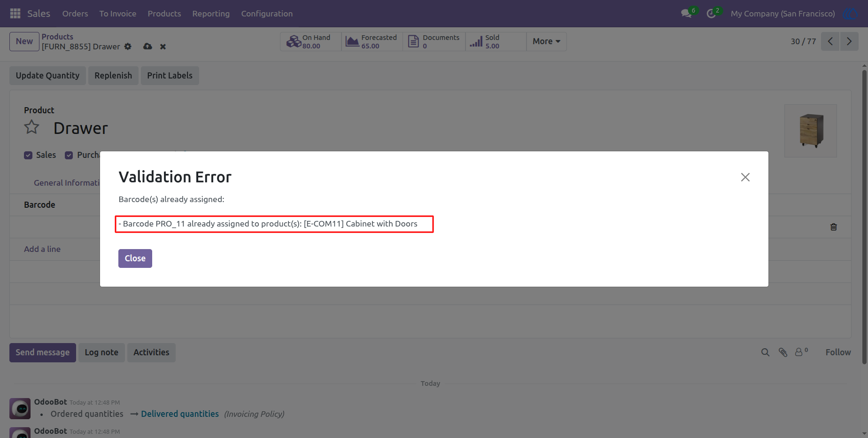Click Follow in chatter
This screenshot has height=438, width=868.
(x=838, y=352)
